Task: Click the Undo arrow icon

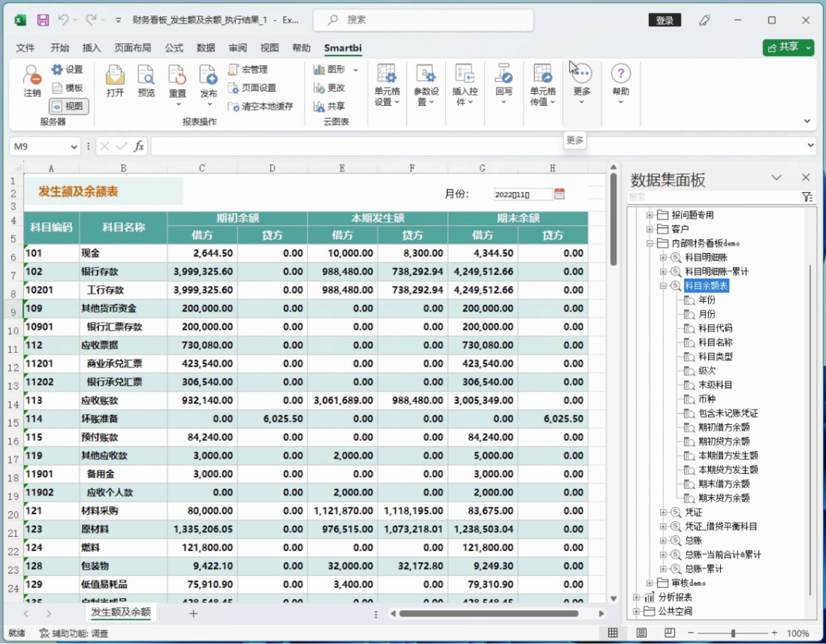Action: pos(63,20)
